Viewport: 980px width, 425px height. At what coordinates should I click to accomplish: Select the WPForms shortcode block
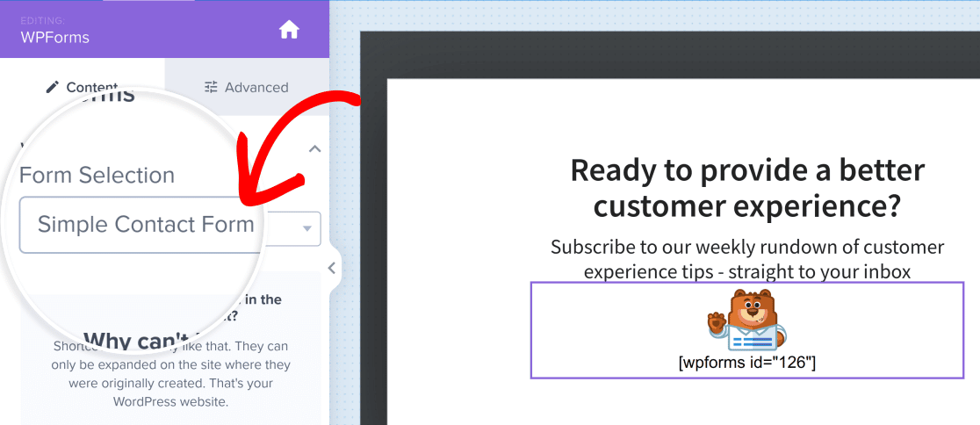pyautogui.click(x=747, y=330)
